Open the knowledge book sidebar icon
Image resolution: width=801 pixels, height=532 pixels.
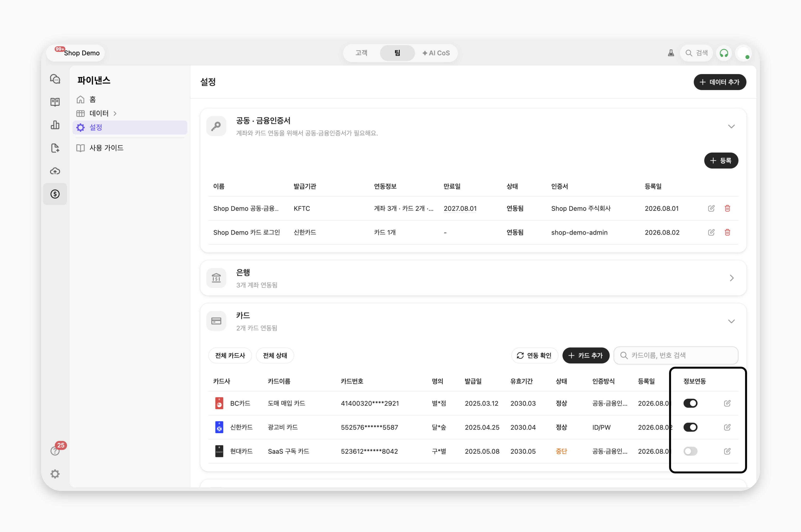(55, 102)
